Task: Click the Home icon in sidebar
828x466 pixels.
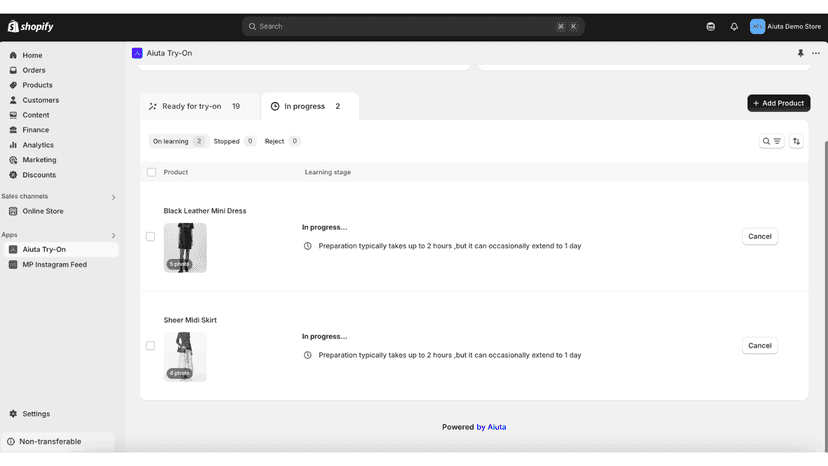Action: coord(13,55)
